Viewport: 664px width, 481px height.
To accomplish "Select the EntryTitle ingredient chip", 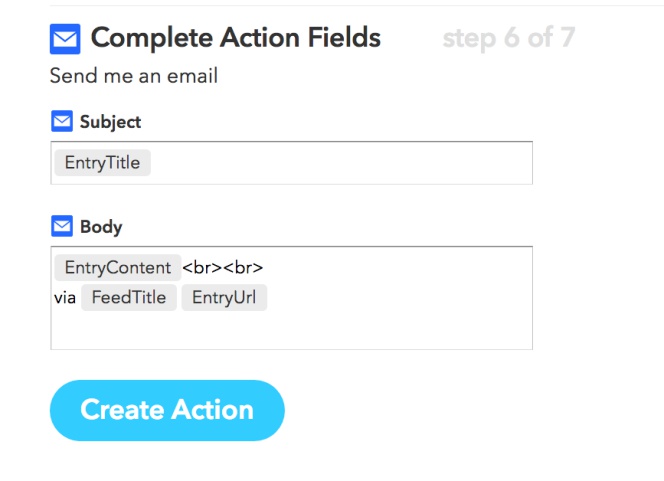I will pyautogui.click(x=102, y=163).
